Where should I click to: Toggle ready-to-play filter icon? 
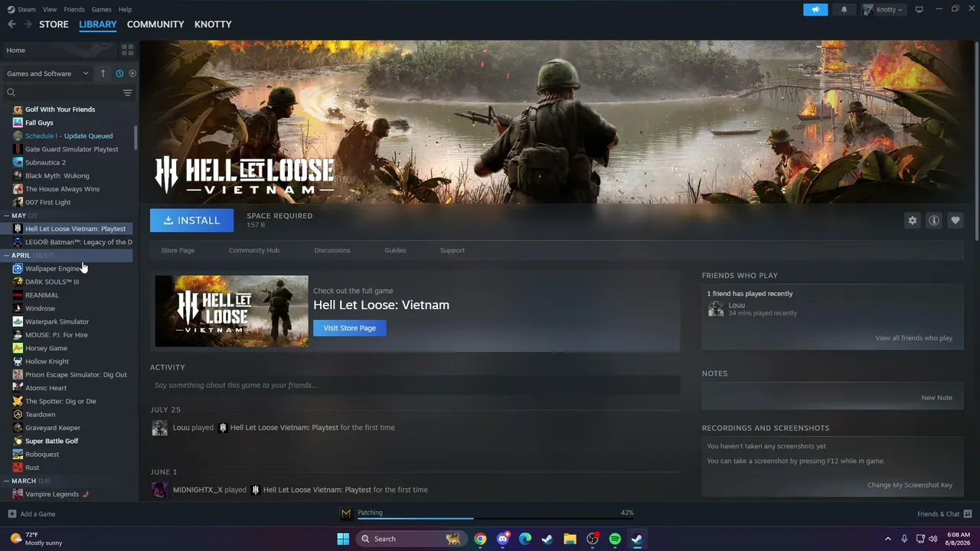tap(132, 73)
